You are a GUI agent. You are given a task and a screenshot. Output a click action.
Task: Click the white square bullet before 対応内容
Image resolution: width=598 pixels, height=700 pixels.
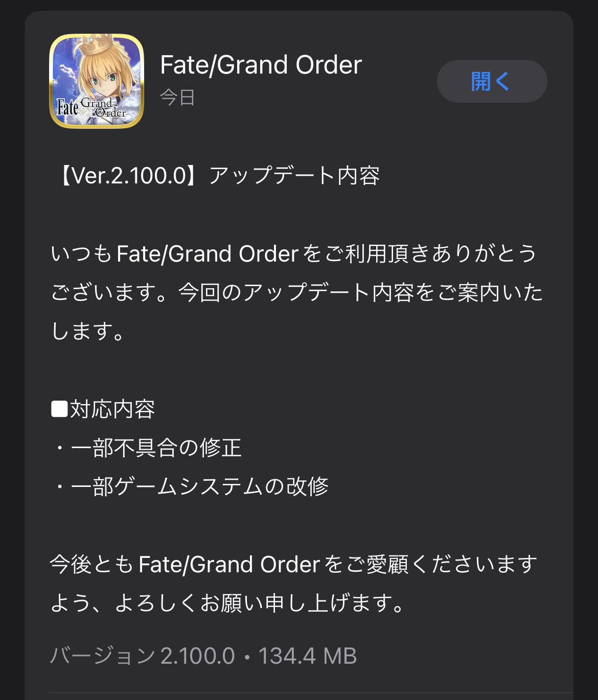(59, 409)
